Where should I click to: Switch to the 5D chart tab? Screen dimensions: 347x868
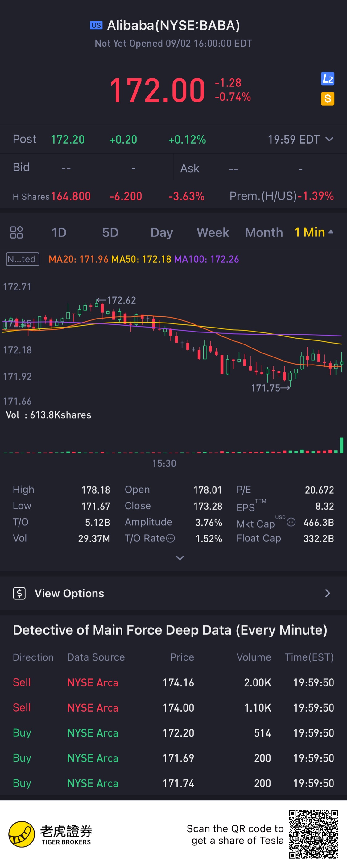[x=110, y=232]
